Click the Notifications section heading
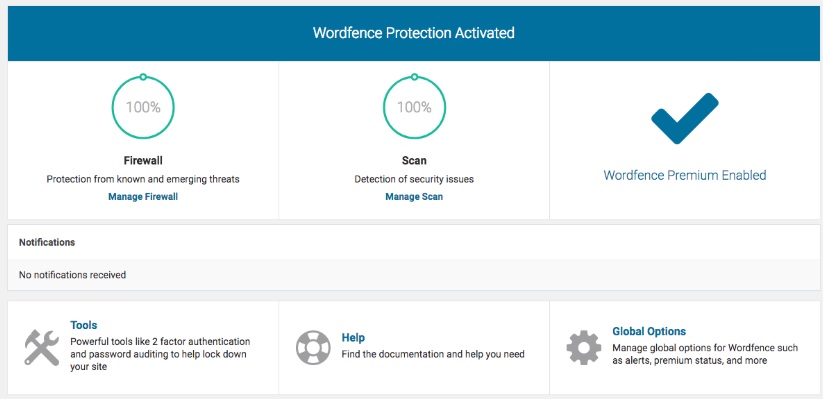Screen dimensions: 823x399 pos(47,243)
